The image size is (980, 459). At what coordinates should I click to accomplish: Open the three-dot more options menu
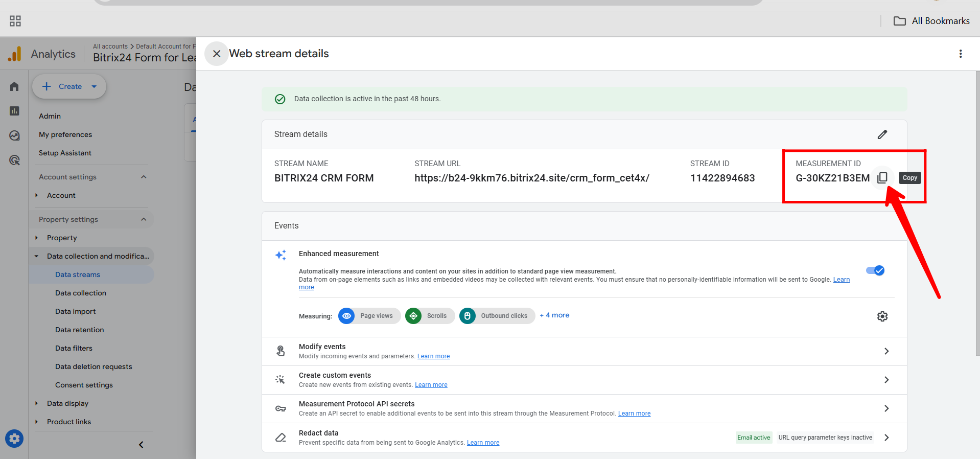pos(961,54)
